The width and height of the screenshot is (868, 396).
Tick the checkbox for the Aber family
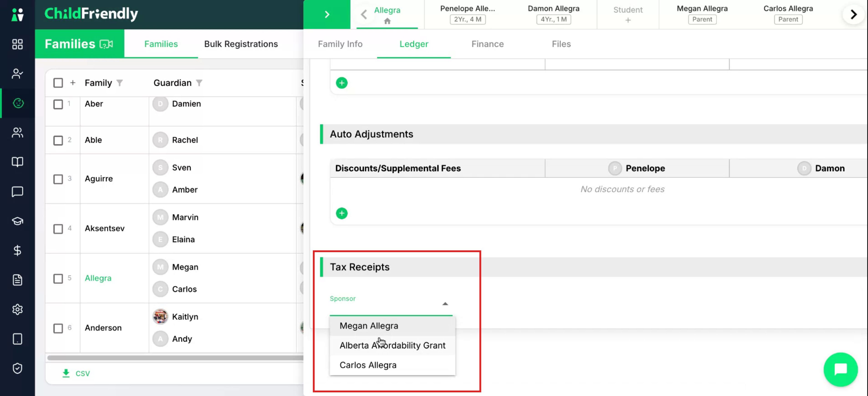tap(58, 104)
